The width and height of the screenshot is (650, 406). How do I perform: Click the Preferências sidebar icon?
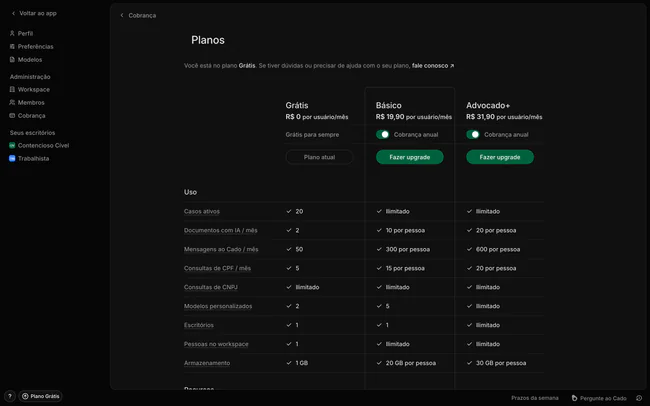click(12, 46)
